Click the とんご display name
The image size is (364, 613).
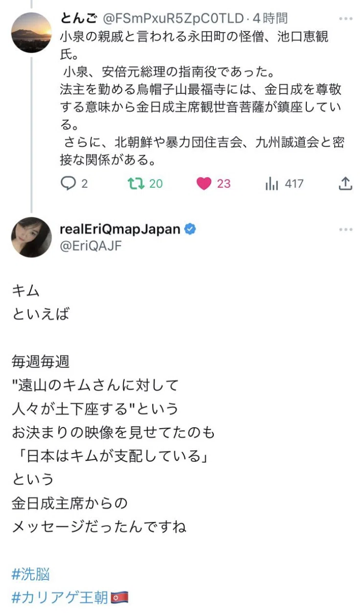tap(79, 19)
